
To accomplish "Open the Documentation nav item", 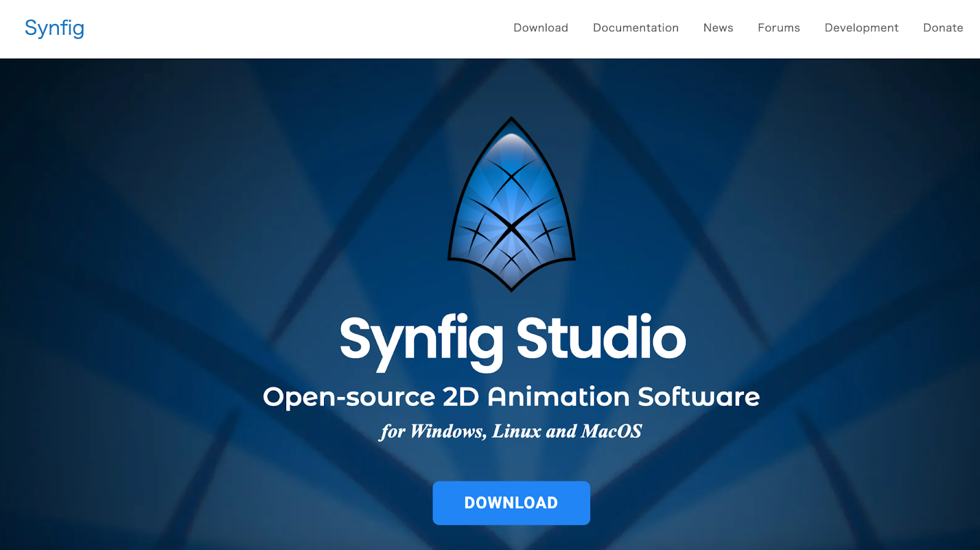I will pyautogui.click(x=636, y=28).
